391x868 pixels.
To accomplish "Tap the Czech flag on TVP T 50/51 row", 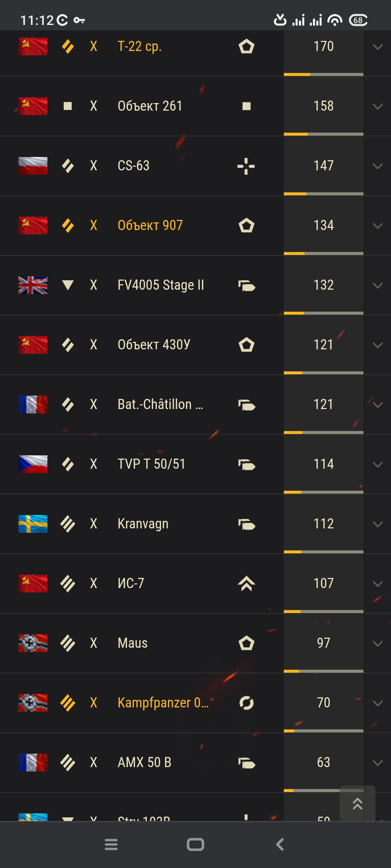I will (x=33, y=464).
